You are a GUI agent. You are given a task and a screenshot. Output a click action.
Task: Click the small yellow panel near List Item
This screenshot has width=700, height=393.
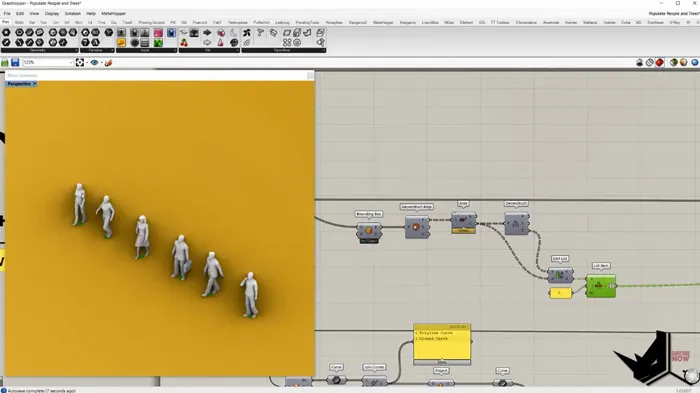pyautogui.click(x=560, y=293)
